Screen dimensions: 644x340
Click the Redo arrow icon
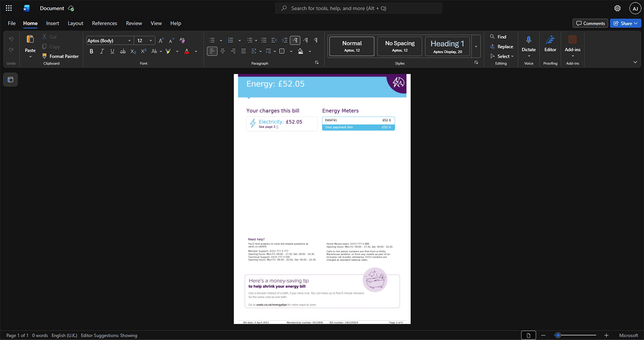tap(11, 50)
